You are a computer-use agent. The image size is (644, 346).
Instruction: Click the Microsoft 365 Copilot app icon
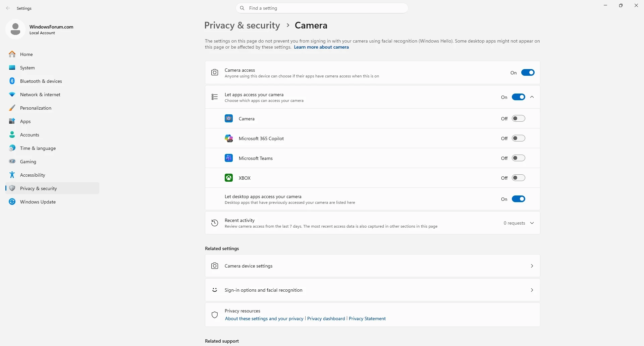tap(229, 138)
